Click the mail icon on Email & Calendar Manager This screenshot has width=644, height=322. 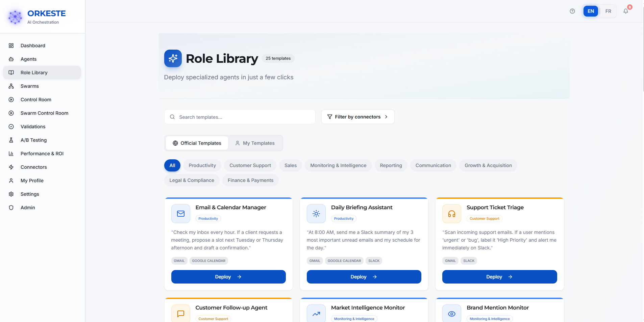[x=181, y=214]
